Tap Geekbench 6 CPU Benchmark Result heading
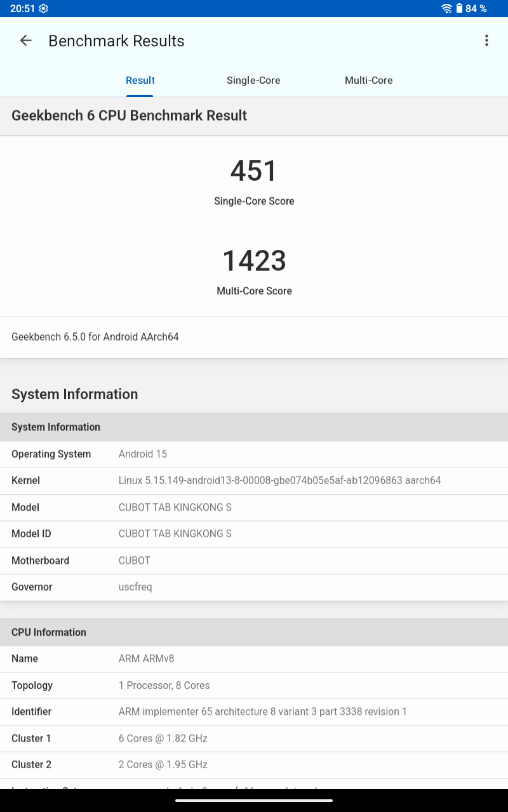Viewport: 508px width, 812px height. [x=129, y=115]
